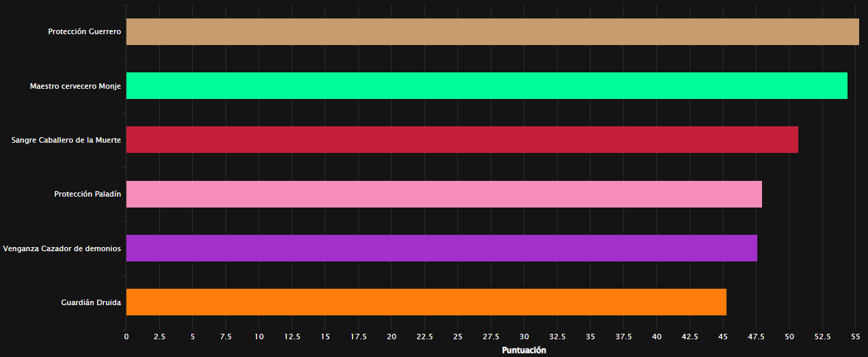Click the tan Protección Guerrero bar
Image resolution: width=868 pixels, height=357 pixels.
click(492, 31)
